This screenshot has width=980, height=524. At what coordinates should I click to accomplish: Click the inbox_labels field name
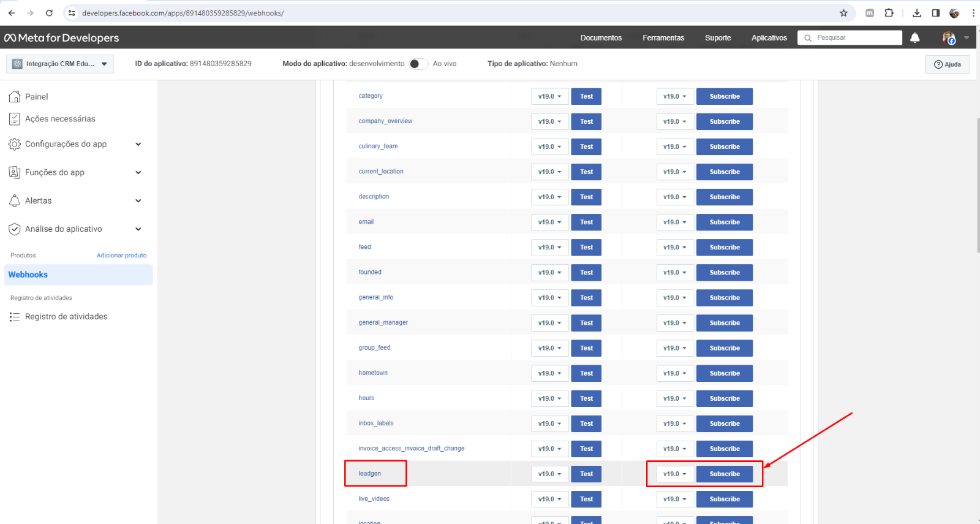[x=376, y=423]
